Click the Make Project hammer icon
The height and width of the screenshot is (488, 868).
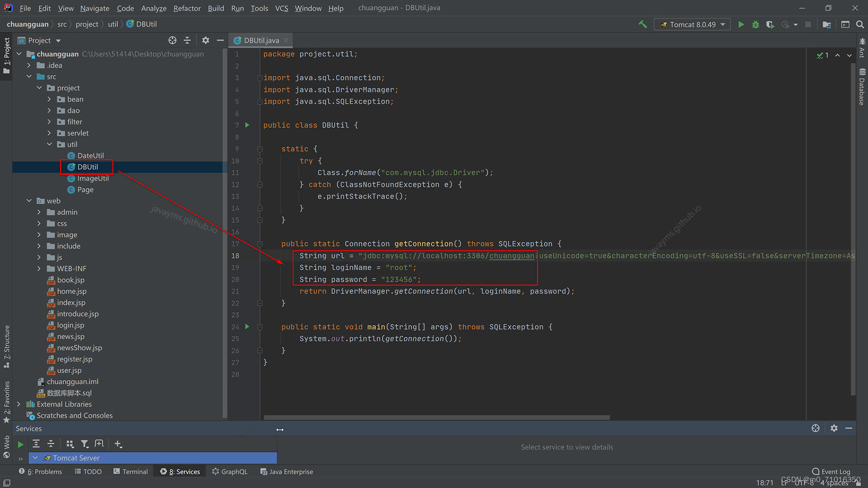643,24
